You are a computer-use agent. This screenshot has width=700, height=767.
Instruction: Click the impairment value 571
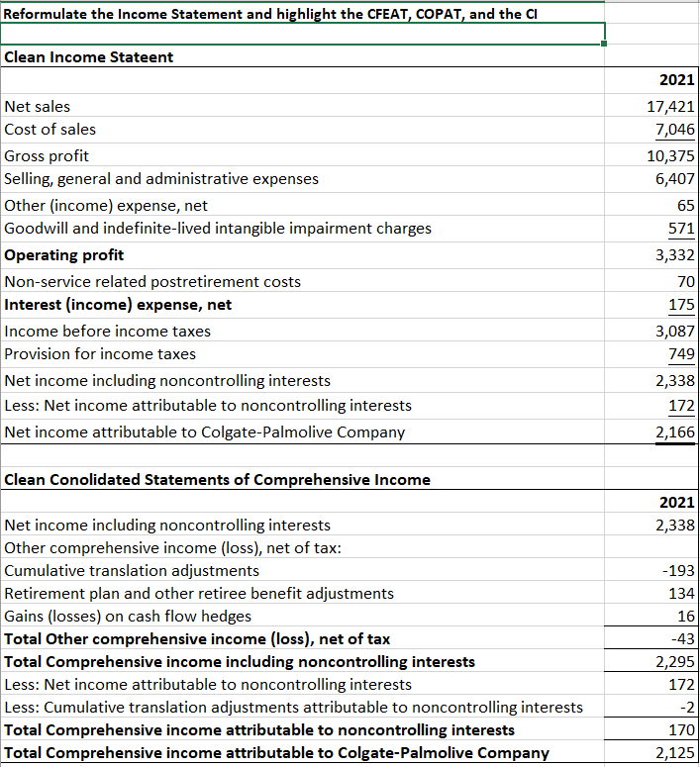[651, 229]
